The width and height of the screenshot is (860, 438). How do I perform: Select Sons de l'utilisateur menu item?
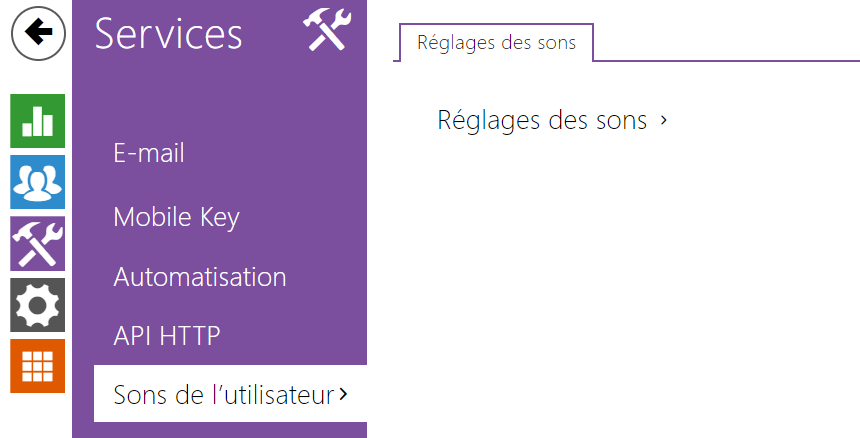click(x=230, y=394)
